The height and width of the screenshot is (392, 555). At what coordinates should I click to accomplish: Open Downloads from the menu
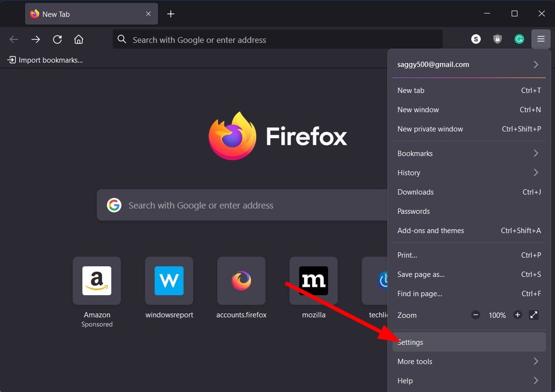tap(469, 192)
